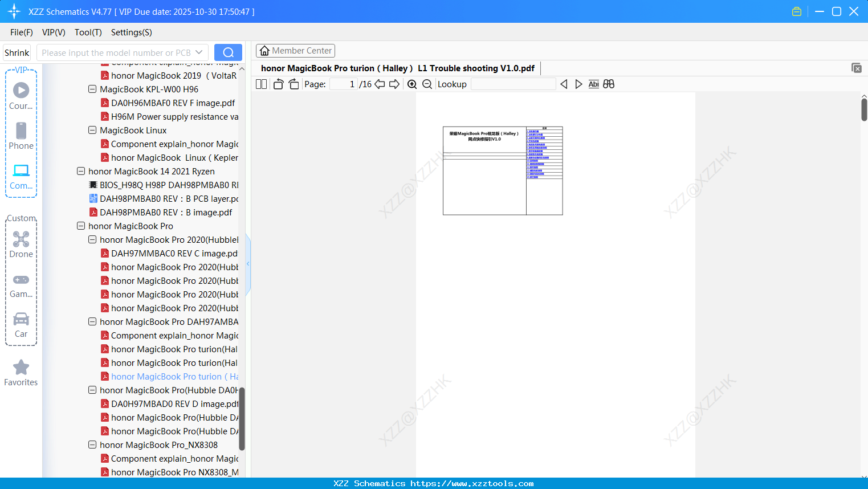Open DA0H97MBAD0 REV D image.pdf

[169, 404]
